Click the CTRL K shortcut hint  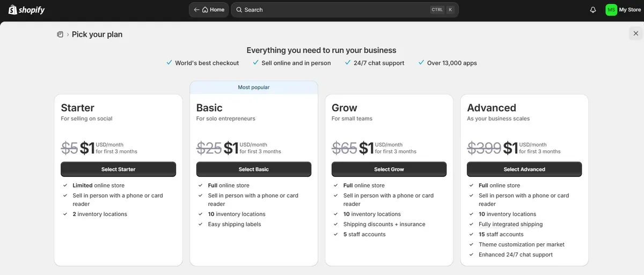tap(442, 10)
